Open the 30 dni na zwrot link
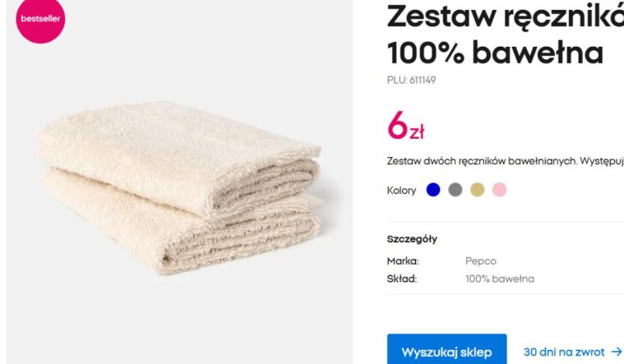624x364 pixels. point(563,352)
